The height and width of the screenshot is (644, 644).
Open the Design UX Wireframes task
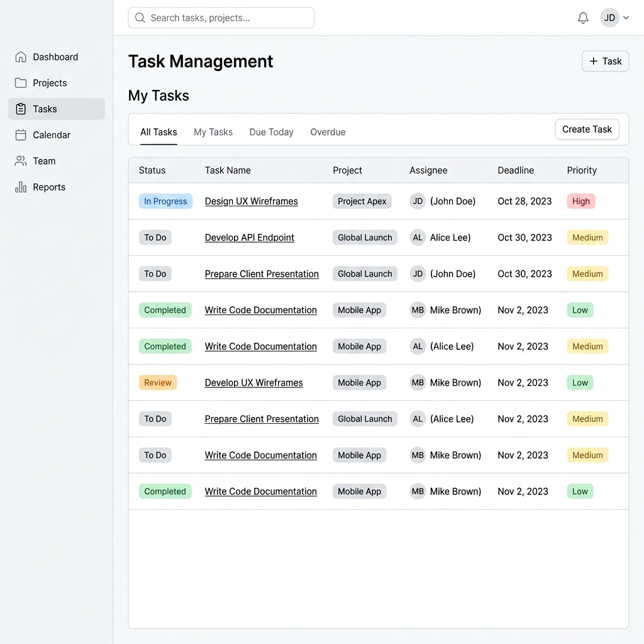click(252, 201)
